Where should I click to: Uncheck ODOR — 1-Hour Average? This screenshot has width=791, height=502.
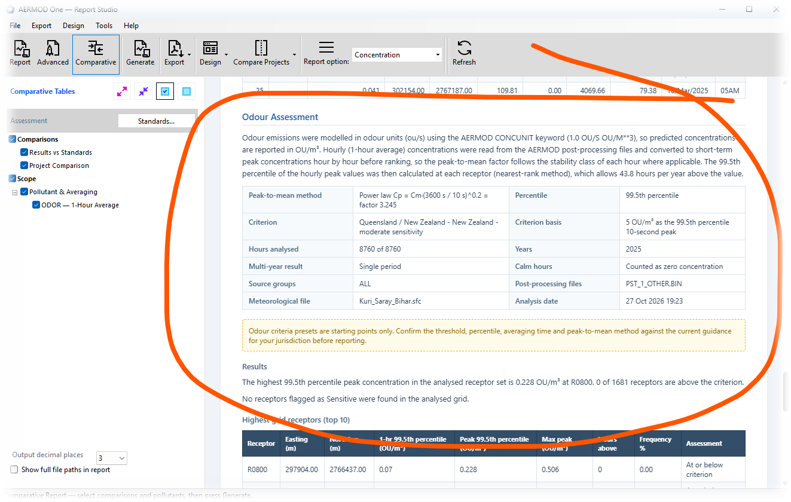coord(36,205)
